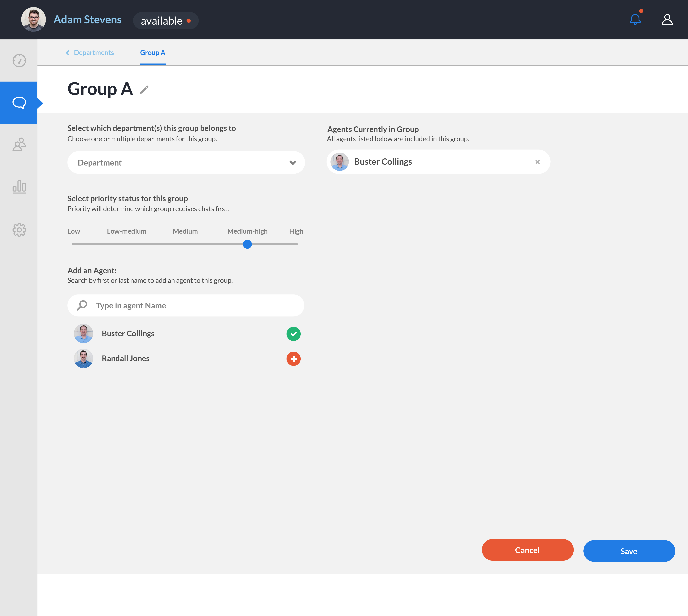Remove Buster Collings from group
Viewport: 688px width, 616px height.
537,162
